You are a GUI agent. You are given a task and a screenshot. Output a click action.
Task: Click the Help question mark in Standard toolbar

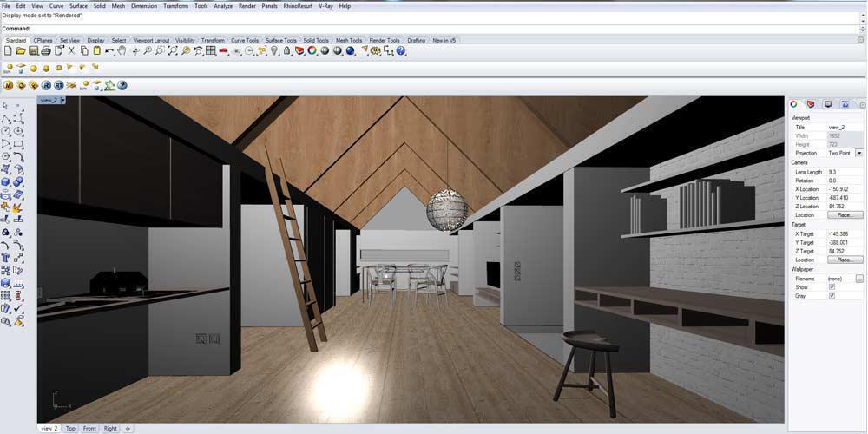(401, 50)
